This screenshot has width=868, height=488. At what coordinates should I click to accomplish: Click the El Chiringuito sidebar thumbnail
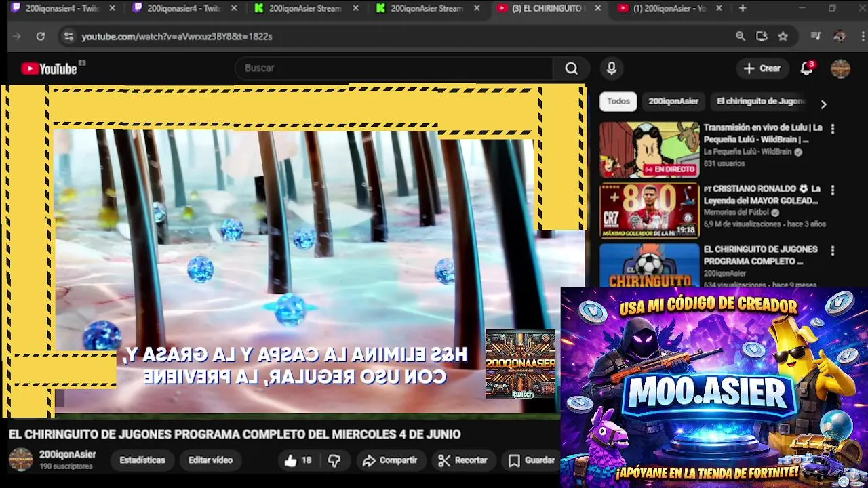point(649,266)
